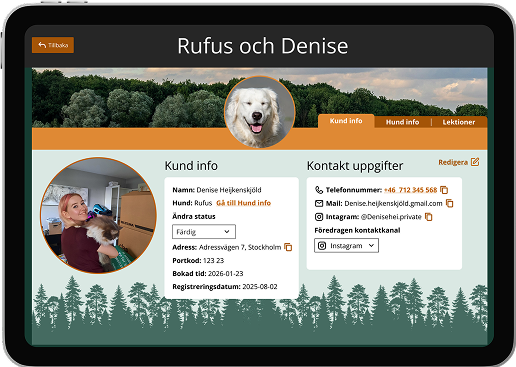
Task: Open the Hund info tab
Action: point(402,122)
